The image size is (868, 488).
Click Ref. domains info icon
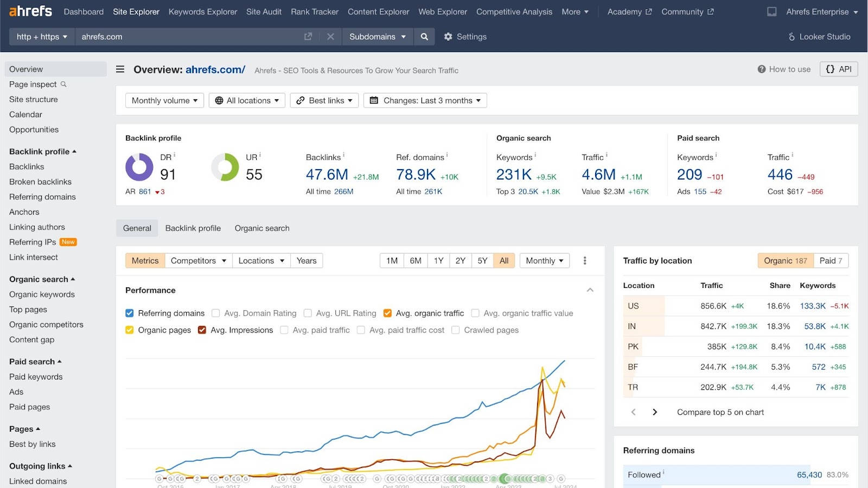[x=447, y=155]
